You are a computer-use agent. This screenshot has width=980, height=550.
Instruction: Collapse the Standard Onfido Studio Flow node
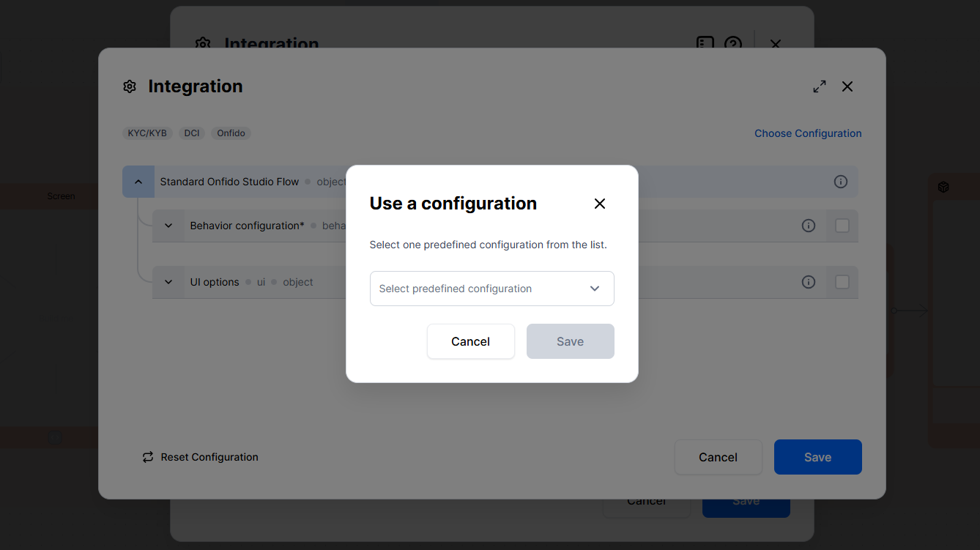pyautogui.click(x=138, y=182)
